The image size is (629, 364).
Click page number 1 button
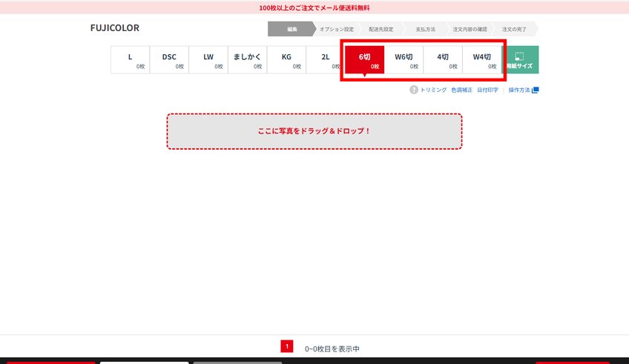coord(287,346)
